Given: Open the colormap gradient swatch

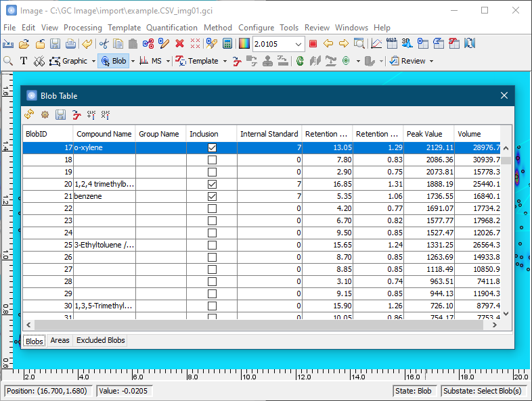Looking at the screenshot, I should click(244, 44).
